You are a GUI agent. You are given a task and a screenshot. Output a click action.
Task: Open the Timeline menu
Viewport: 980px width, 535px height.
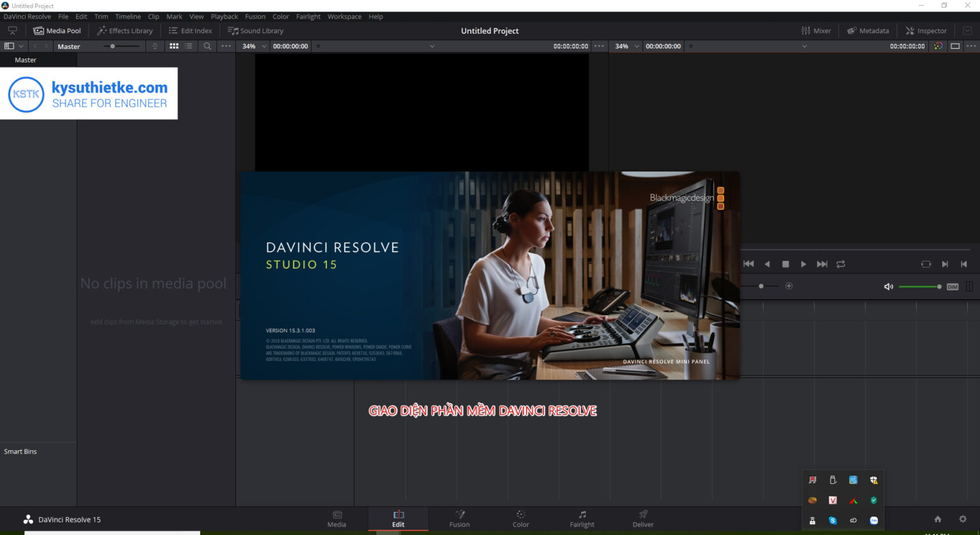click(x=128, y=17)
